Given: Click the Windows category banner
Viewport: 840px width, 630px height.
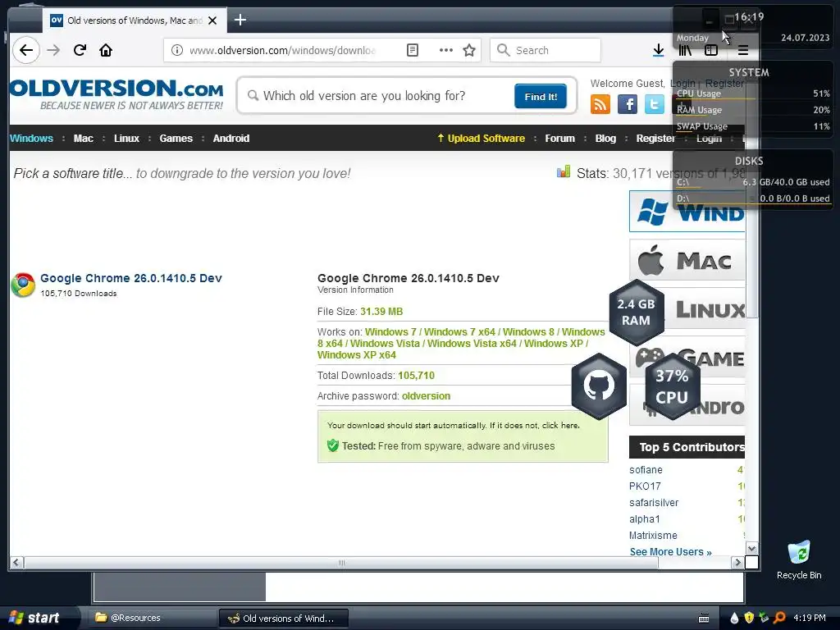Looking at the screenshot, I should (687, 211).
